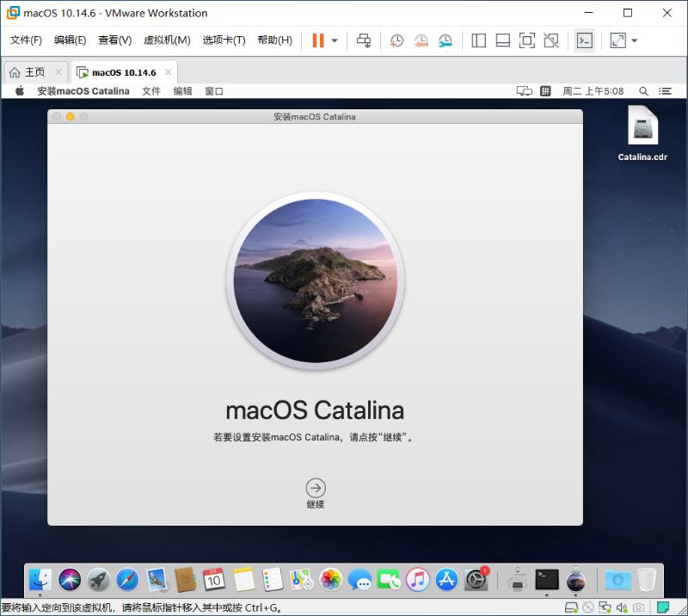688x616 pixels.
Task: Open Spotlight search in the guest menu bar
Action: pyautogui.click(x=643, y=90)
